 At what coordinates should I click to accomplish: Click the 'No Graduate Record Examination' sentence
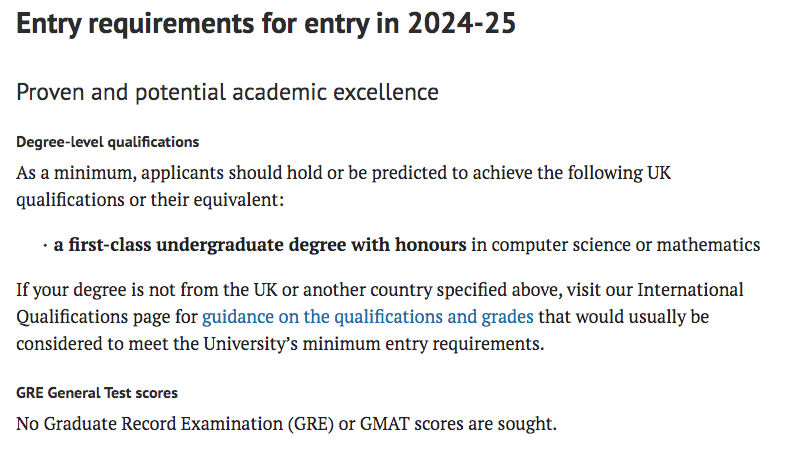coord(286,424)
